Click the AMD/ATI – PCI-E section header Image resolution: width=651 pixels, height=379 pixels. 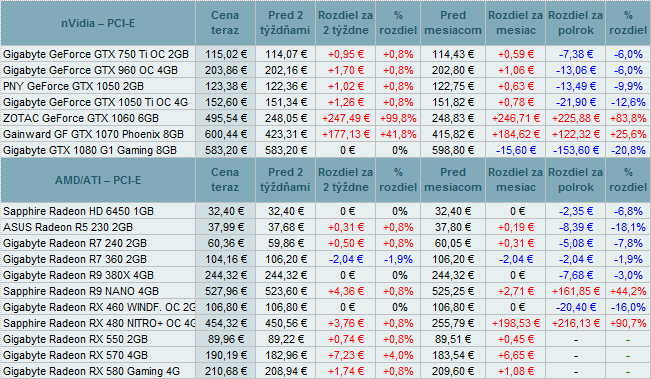pyautogui.click(x=98, y=180)
